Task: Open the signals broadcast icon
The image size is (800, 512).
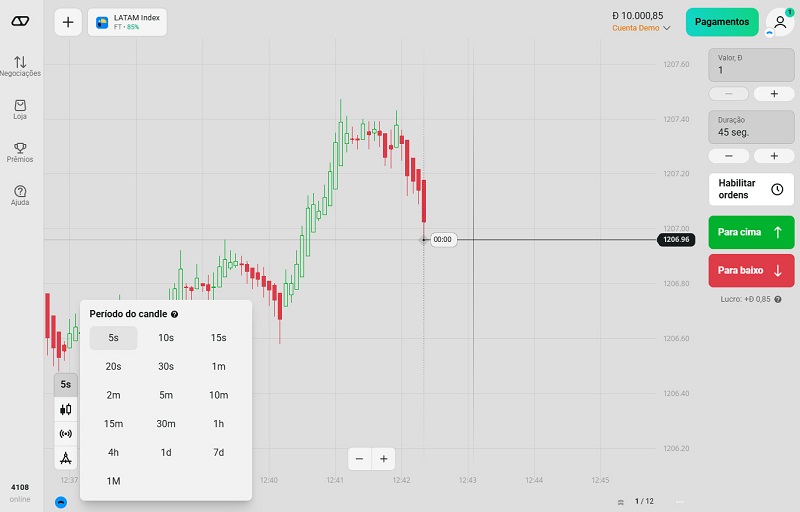Action: tap(66, 433)
